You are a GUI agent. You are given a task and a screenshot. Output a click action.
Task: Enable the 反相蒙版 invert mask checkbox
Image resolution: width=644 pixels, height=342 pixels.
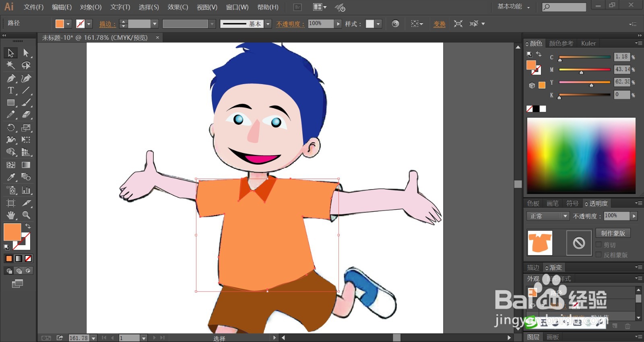pyautogui.click(x=599, y=255)
